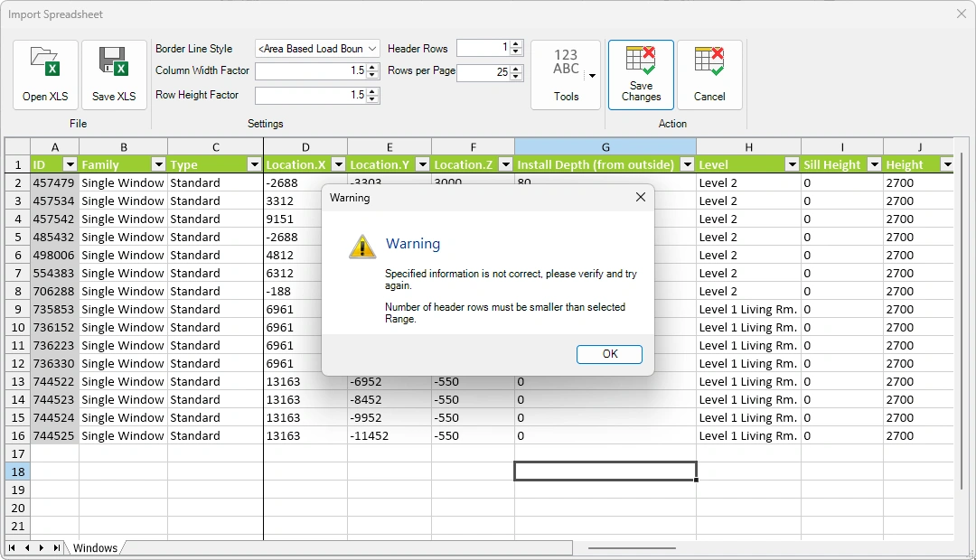976x560 pixels.
Task: Increase the Rows per Page value
Action: 515,67
